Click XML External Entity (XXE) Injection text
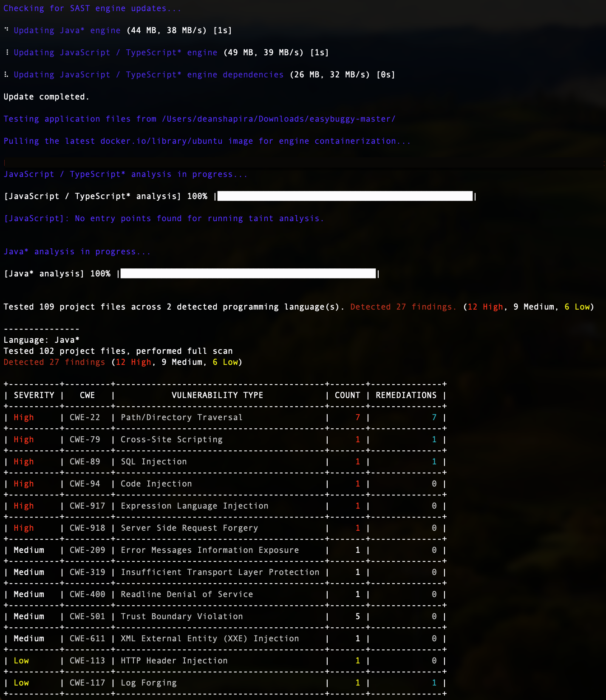This screenshot has height=700, width=606. (x=210, y=639)
